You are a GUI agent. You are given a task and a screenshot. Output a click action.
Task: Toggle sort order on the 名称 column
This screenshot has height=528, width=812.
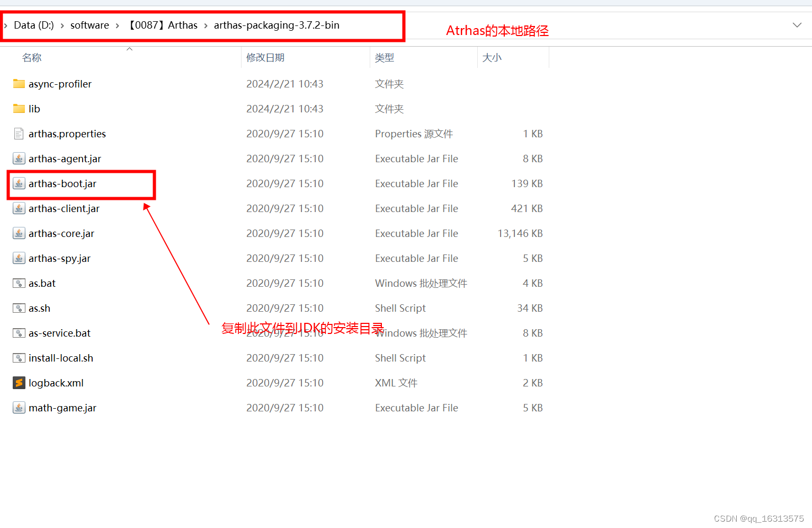tap(32, 57)
